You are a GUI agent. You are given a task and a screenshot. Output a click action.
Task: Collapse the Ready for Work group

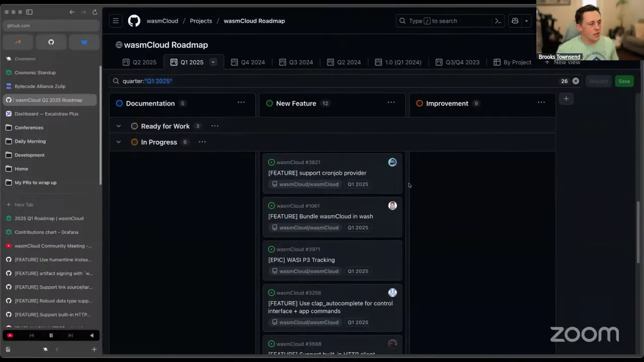pos(118,126)
